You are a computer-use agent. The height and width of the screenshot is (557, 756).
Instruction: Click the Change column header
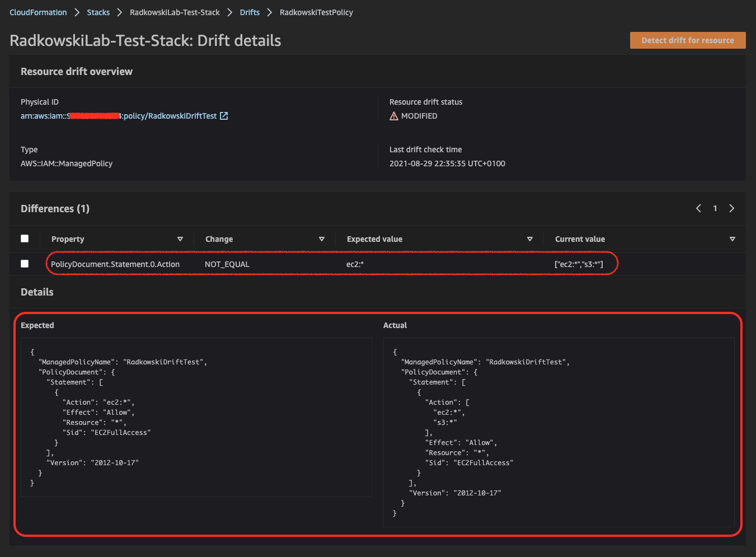pos(219,239)
